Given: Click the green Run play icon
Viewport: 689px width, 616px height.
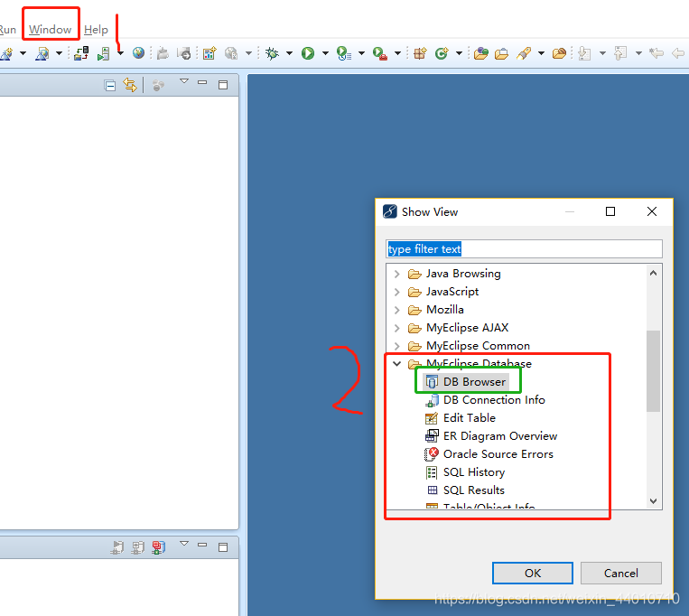Looking at the screenshot, I should click(x=308, y=53).
